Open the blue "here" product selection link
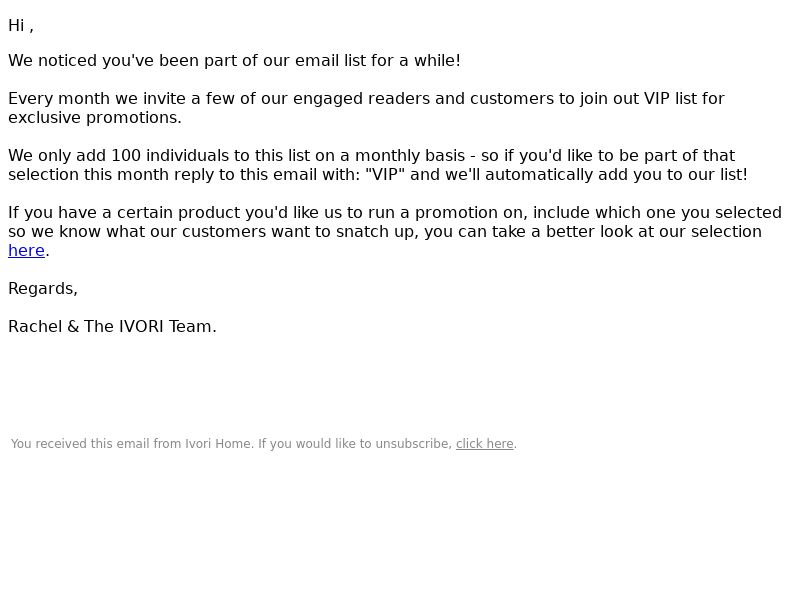This screenshot has height=600, width=800. [x=27, y=251]
